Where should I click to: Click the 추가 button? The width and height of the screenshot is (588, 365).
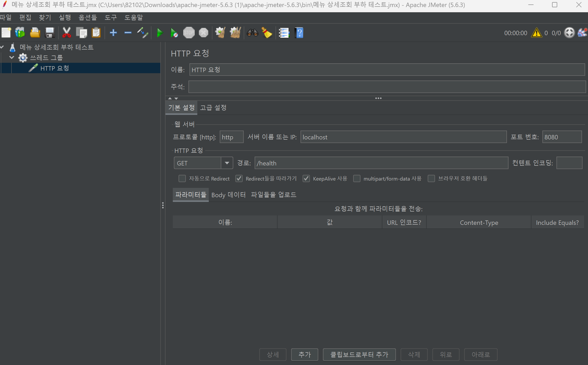(304, 354)
